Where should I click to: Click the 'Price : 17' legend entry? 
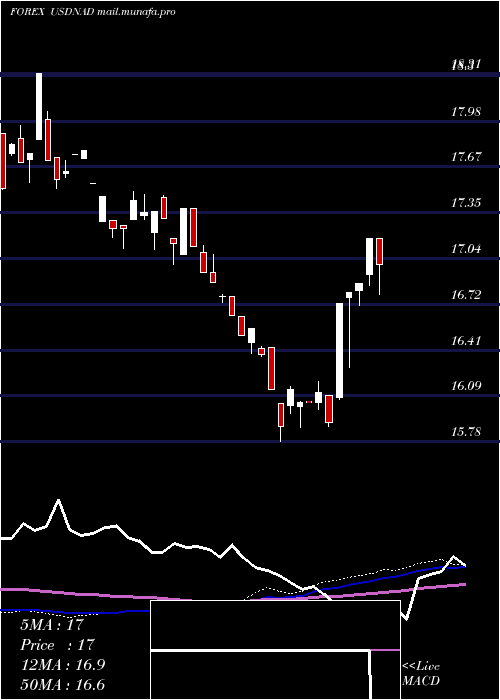point(57,645)
